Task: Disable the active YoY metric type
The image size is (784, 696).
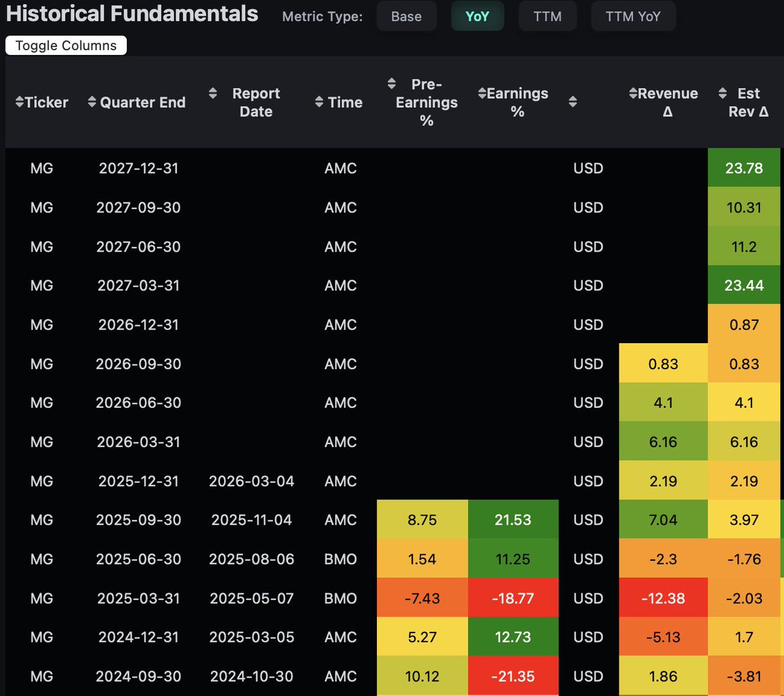Action: pos(478,16)
